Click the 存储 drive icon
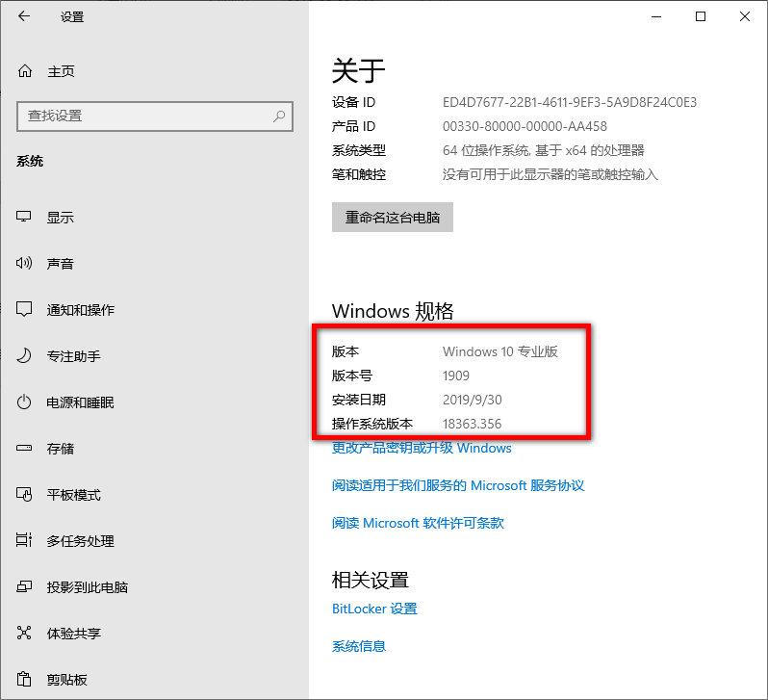The image size is (768, 700). pyautogui.click(x=23, y=448)
